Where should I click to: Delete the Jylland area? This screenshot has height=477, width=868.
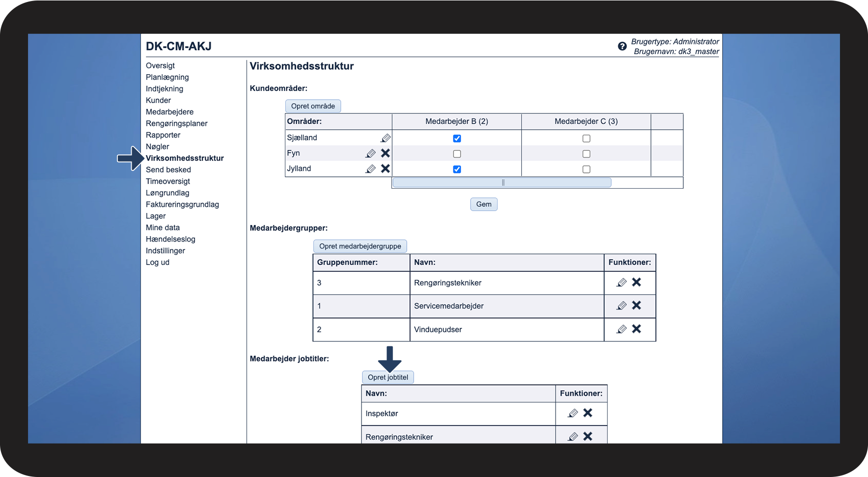click(x=386, y=168)
